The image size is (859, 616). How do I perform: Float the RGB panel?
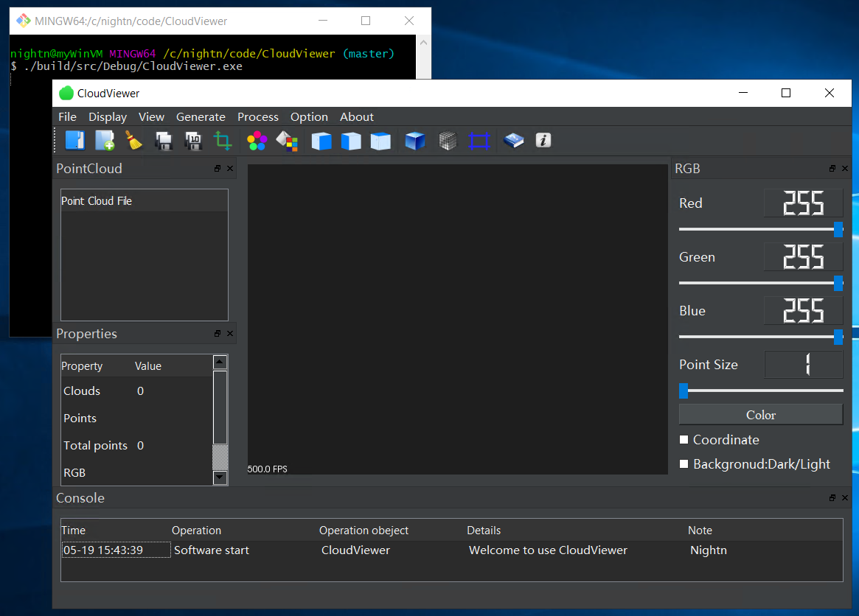tap(832, 168)
